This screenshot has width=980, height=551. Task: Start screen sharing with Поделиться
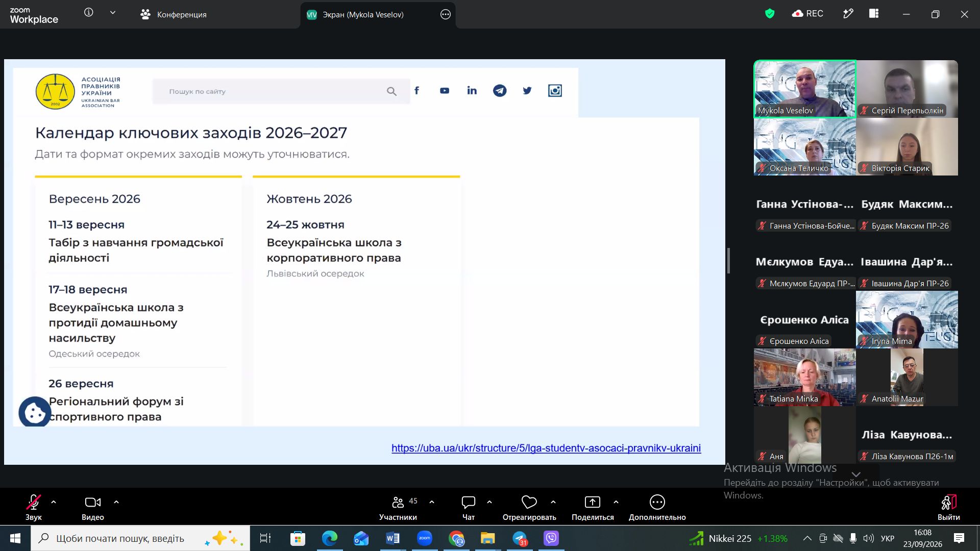pyautogui.click(x=593, y=507)
